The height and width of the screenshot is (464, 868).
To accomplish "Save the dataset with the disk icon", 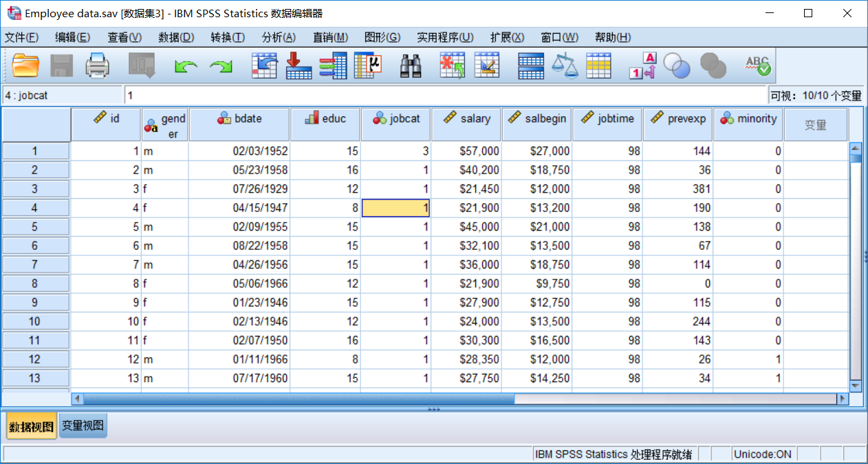I will (62, 65).
